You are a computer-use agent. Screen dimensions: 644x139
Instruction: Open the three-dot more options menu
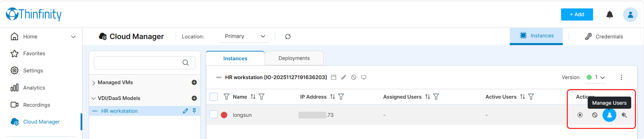(621, 77)
